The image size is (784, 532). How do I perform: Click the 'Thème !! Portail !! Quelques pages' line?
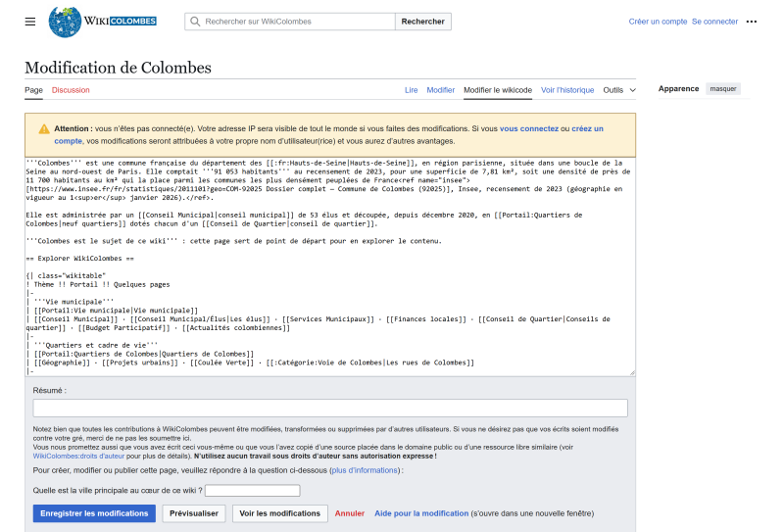point(98,284)
